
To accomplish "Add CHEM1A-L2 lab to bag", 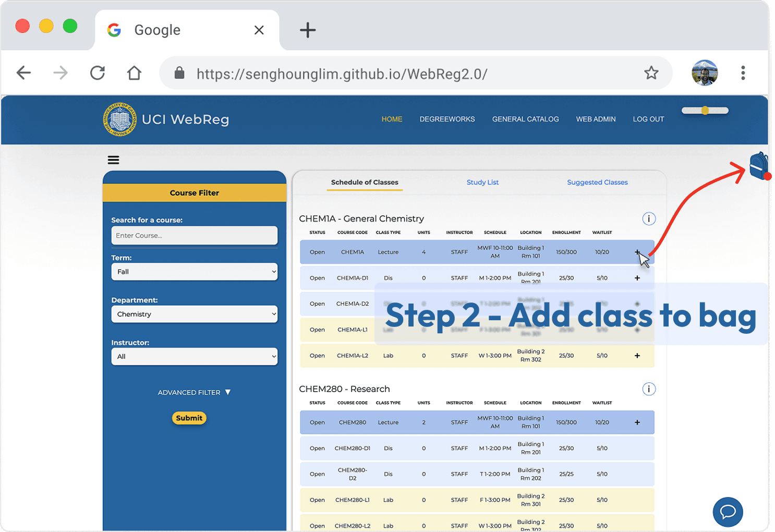I will click(x=637, y=356).
